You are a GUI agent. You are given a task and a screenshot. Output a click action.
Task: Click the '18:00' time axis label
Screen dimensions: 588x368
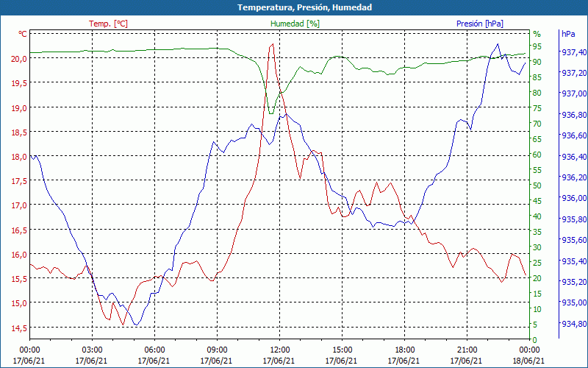[x=405, y=350]
